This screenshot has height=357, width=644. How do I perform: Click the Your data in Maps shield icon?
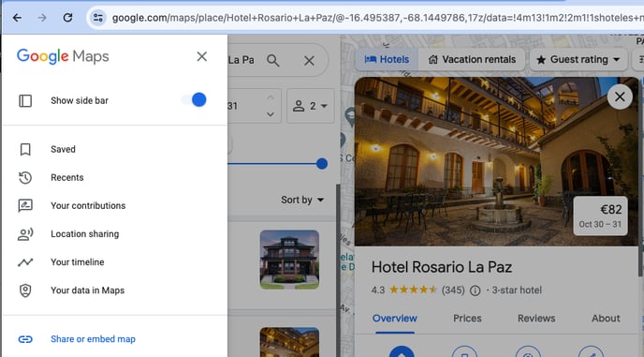tap(25, 290)
